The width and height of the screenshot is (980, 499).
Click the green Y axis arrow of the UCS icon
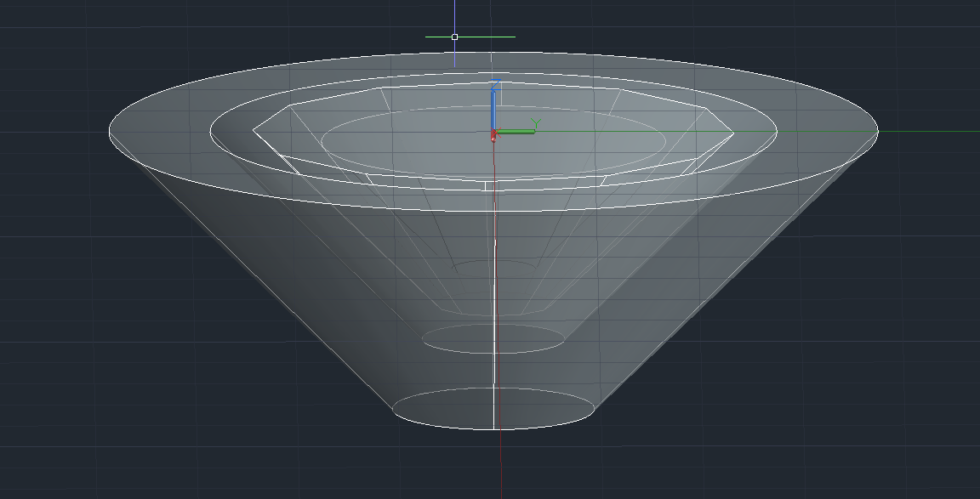519,131
